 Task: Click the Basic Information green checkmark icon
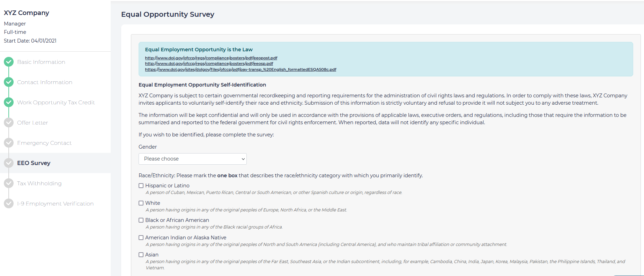coord(9,62)
